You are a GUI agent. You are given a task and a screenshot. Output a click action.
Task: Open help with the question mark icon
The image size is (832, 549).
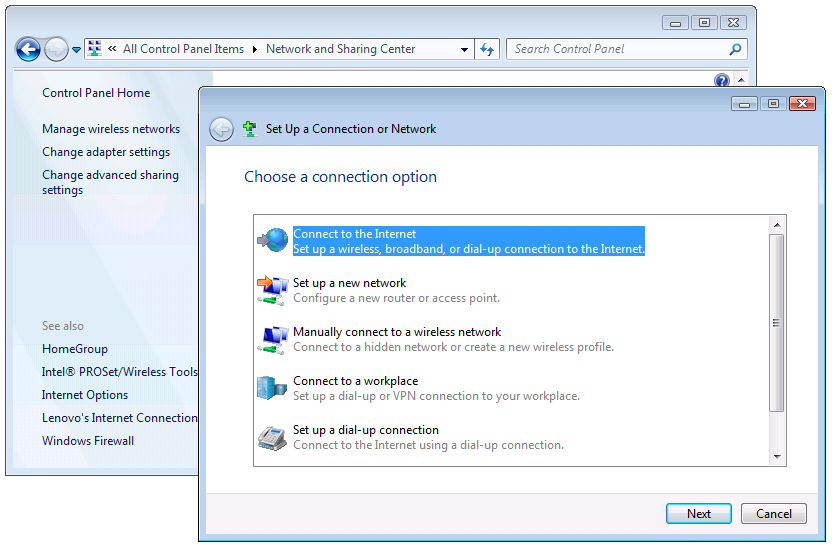[722, 80]
